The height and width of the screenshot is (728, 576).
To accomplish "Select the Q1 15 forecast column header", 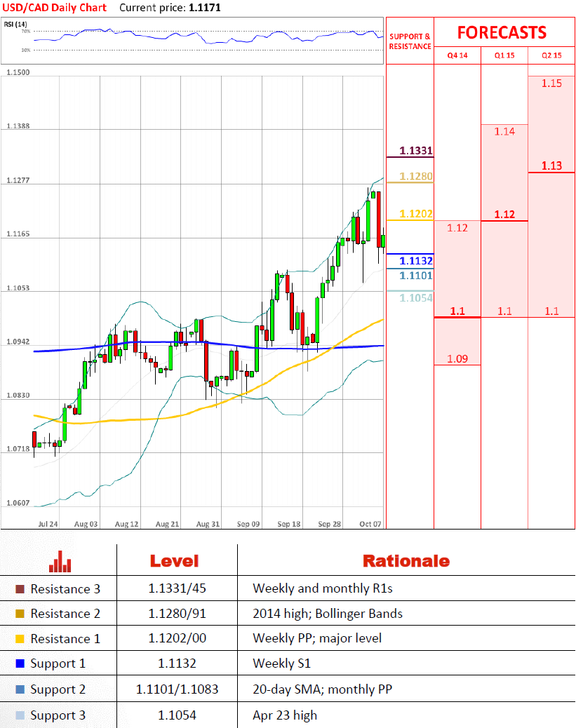I will pos(504,55).
